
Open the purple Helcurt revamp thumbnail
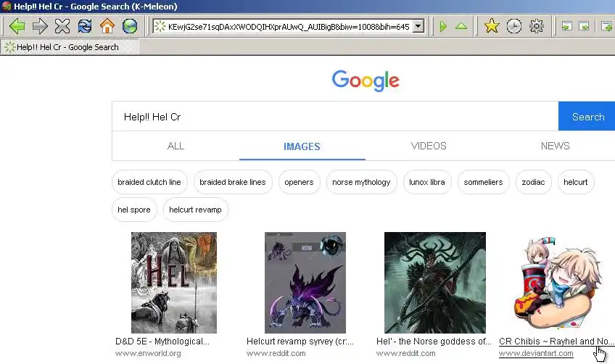coord(305,282)
